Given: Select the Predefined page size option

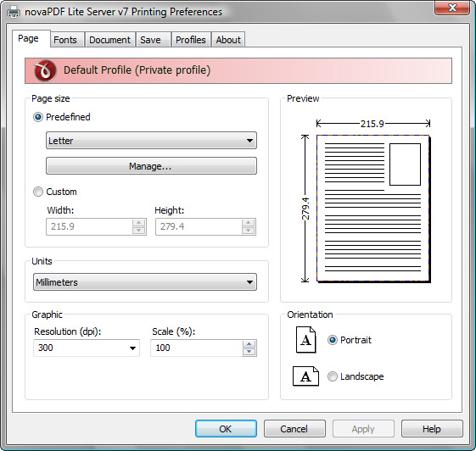Looking at the screenshot, I should (37, 117).
